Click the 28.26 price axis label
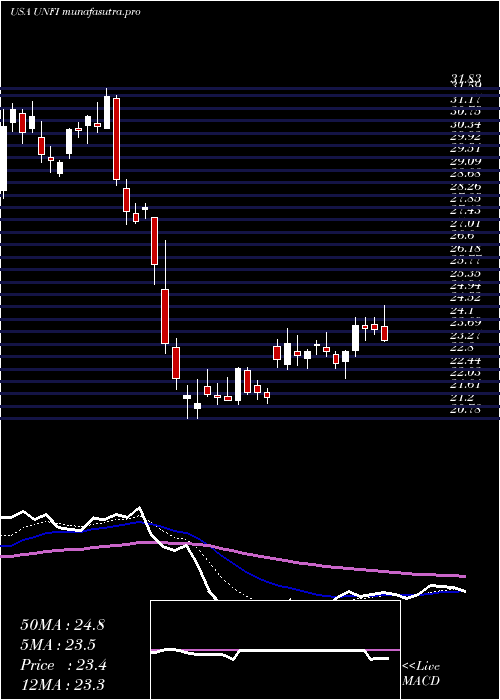The width and height of the screenshot is (500, 700). (465, 187)
